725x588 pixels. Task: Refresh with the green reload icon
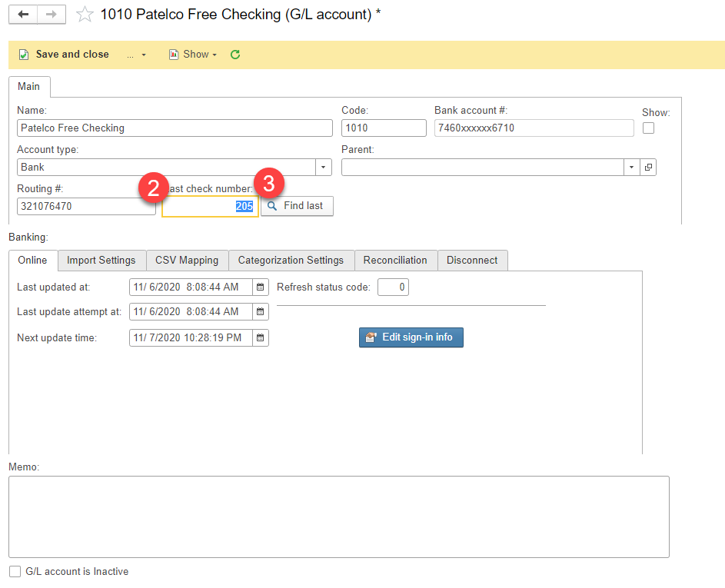click(x=235, y=55)
